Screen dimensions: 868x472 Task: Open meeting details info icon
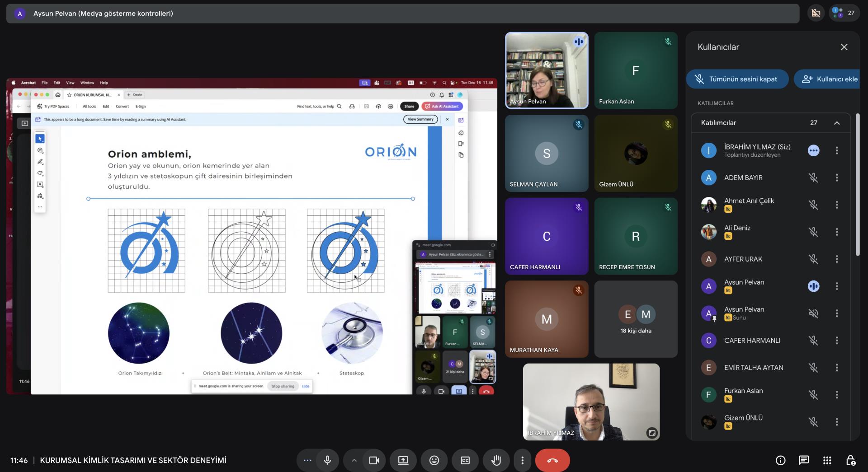coord(780,460)
